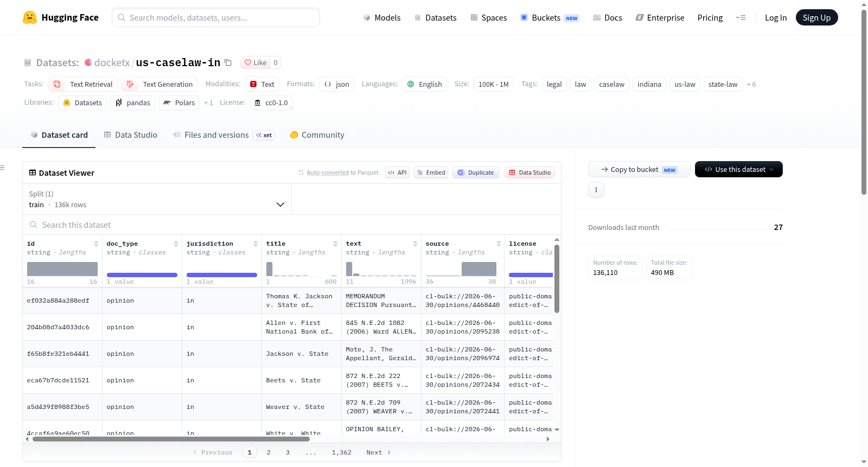This screenshot has width=868, height=467.
Task: Click the vertical table scrollbar
Action: point(557,279)
